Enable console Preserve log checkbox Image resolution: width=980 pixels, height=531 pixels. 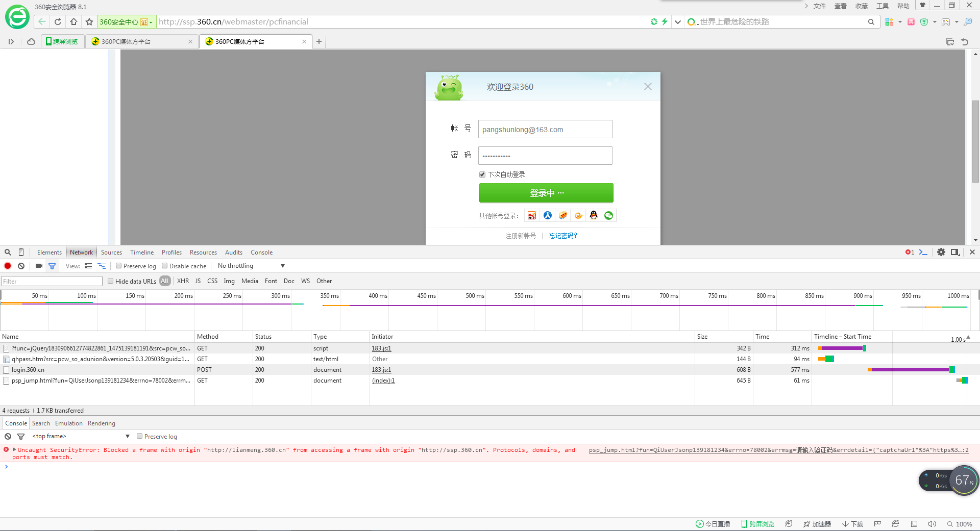(x=140, y=436)
